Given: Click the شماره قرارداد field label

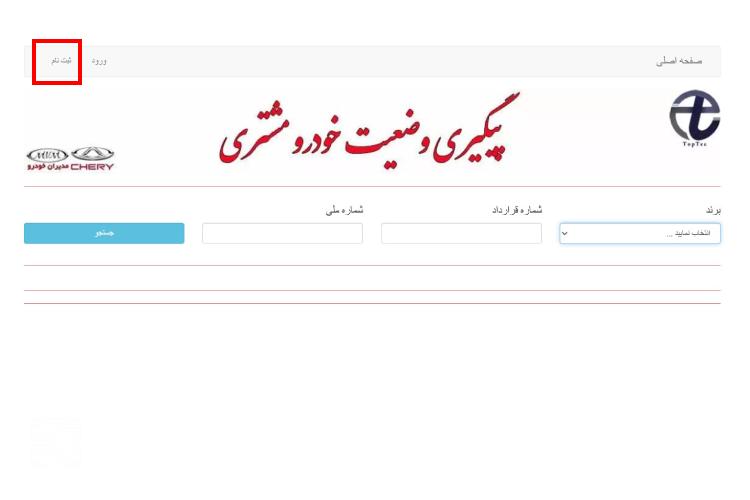Looking at the screenshot, I should point(517,210).
